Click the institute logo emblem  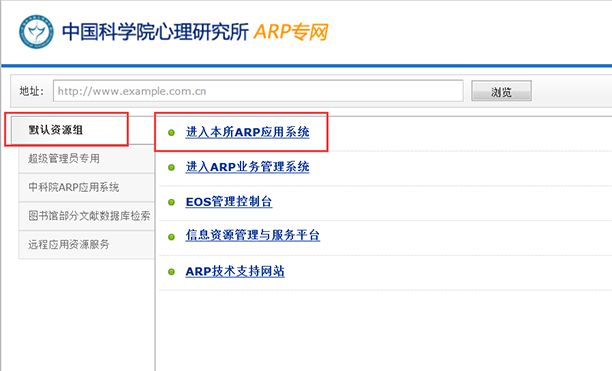point(36,32)
